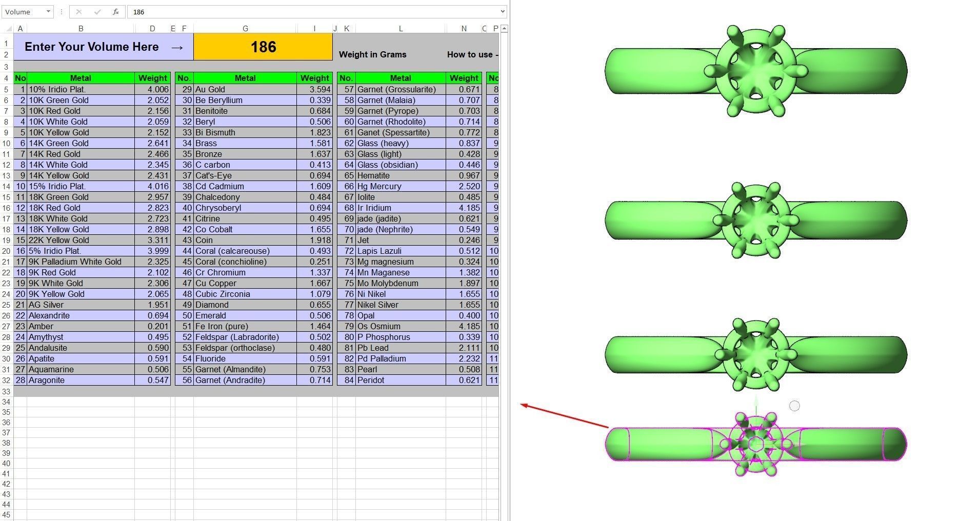Select column G by its header
Screen dimensions: 980x521
tap(245, 29)
